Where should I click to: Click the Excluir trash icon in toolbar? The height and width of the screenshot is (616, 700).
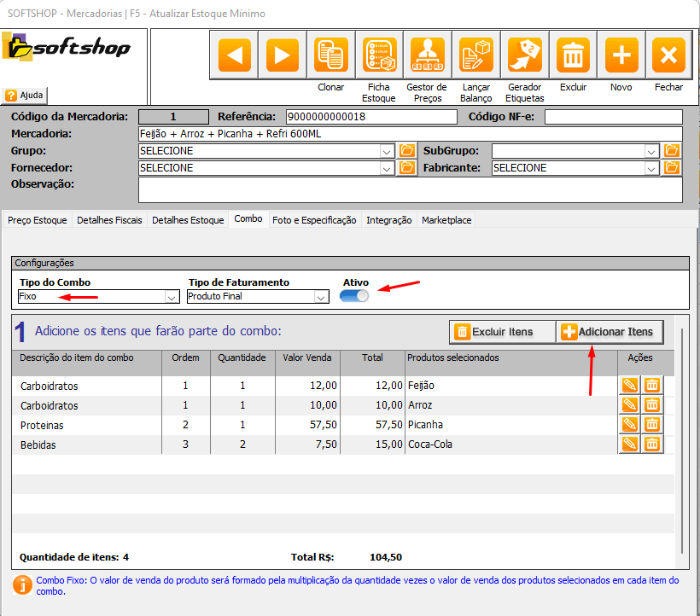click(573, 56)
